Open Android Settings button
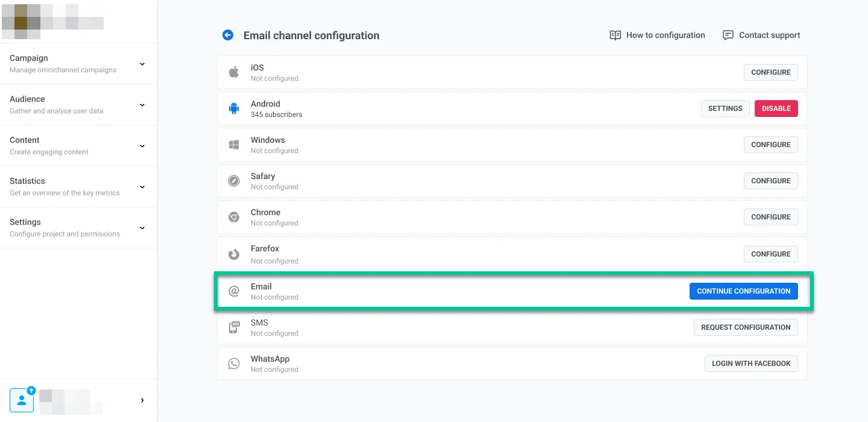 pos(725,109)
